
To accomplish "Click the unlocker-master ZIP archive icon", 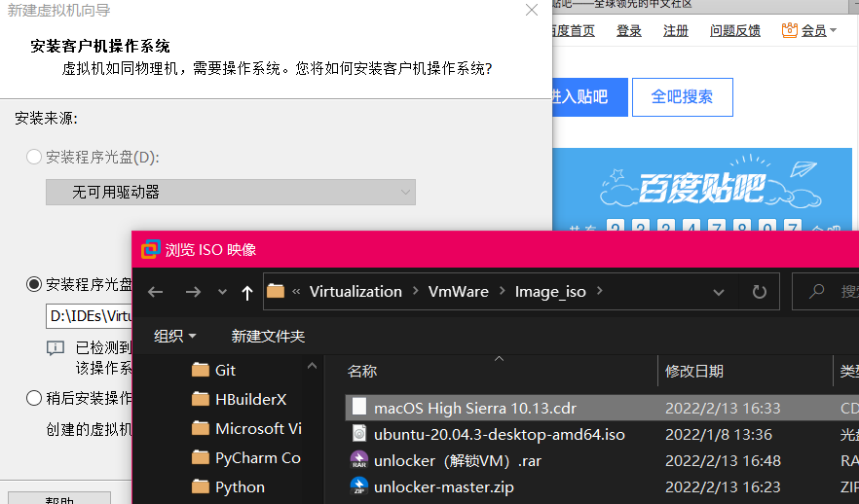I will (x=358, y=486).
